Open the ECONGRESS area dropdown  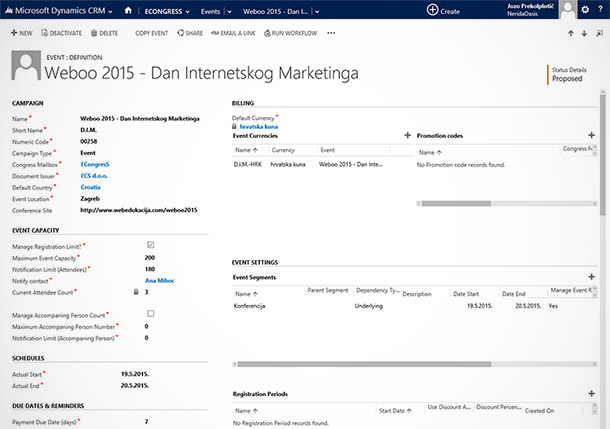coord(167,11)
